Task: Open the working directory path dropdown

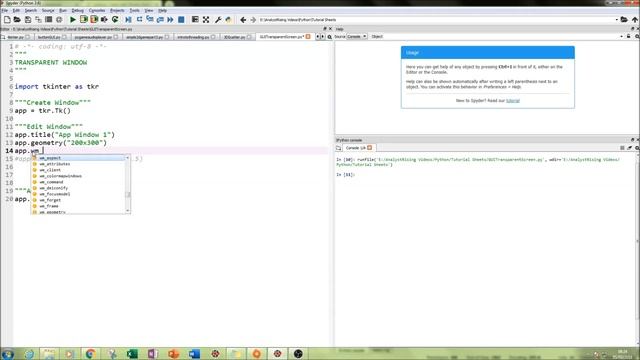Action: [x=617, y=20]
